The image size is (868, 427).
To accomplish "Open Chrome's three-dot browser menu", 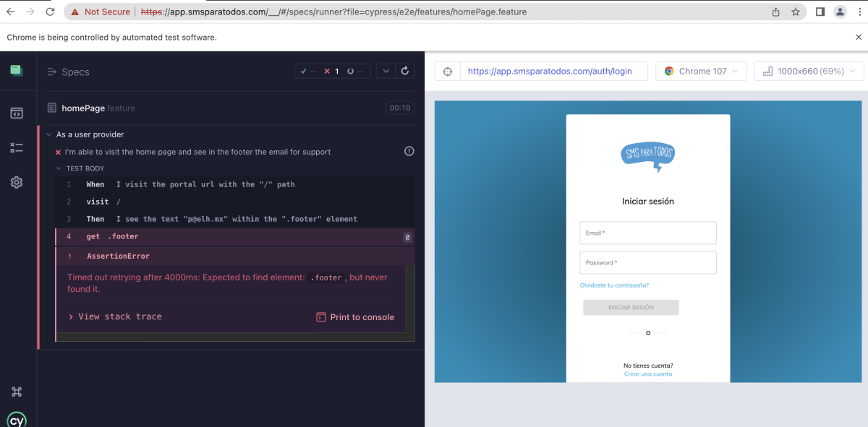I will pos(860,12).
